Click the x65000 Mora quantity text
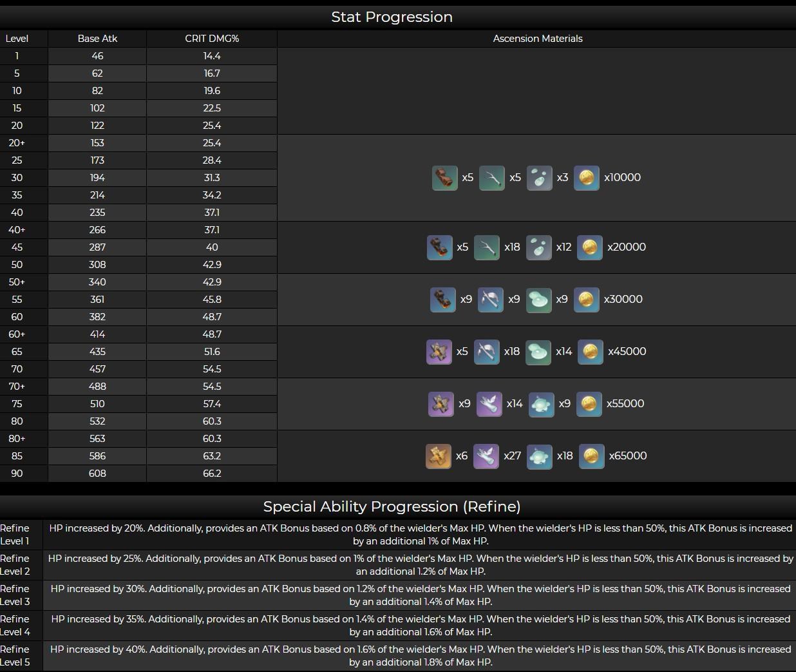 [628, 456]
